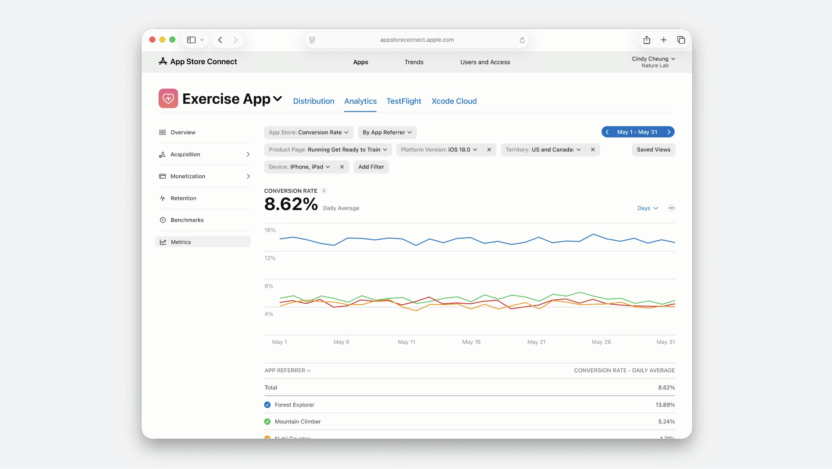Remove the Territory filter
The width and height of the screenshot is (832, 469).
point(593,150)
